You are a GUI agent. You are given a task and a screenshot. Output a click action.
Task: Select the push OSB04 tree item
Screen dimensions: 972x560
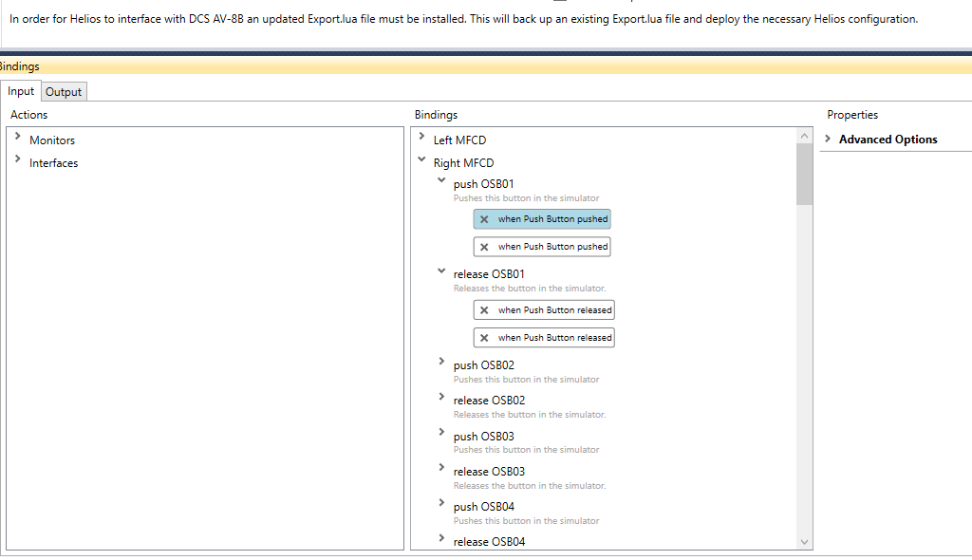483,507
